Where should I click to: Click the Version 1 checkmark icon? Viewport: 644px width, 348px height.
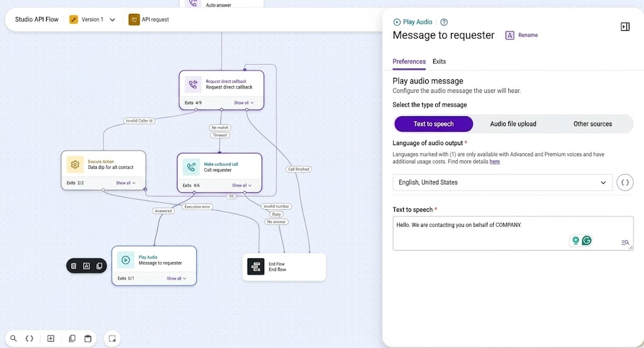tap(74, 19)
